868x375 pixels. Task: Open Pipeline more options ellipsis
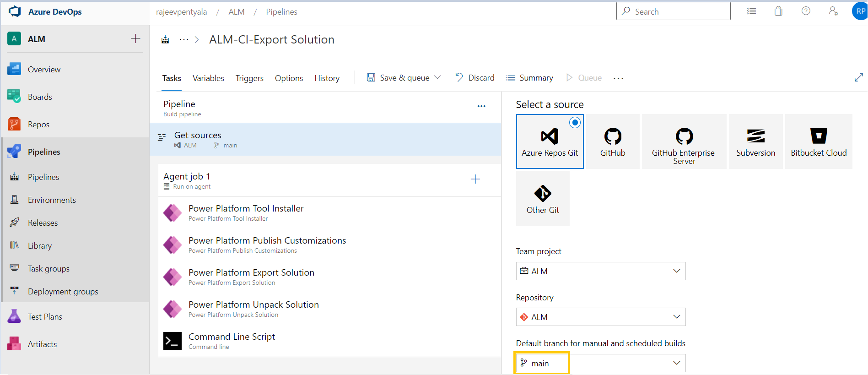click(481, 106)
